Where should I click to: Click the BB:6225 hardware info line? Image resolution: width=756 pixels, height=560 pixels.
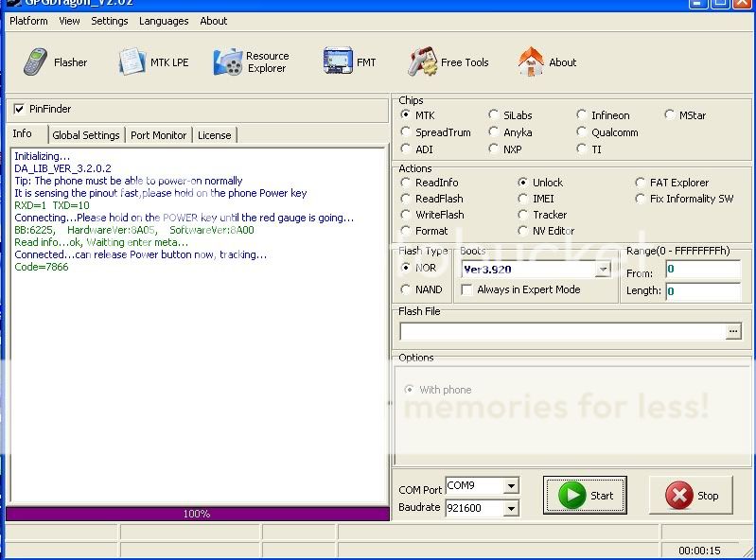pos(134,230)
